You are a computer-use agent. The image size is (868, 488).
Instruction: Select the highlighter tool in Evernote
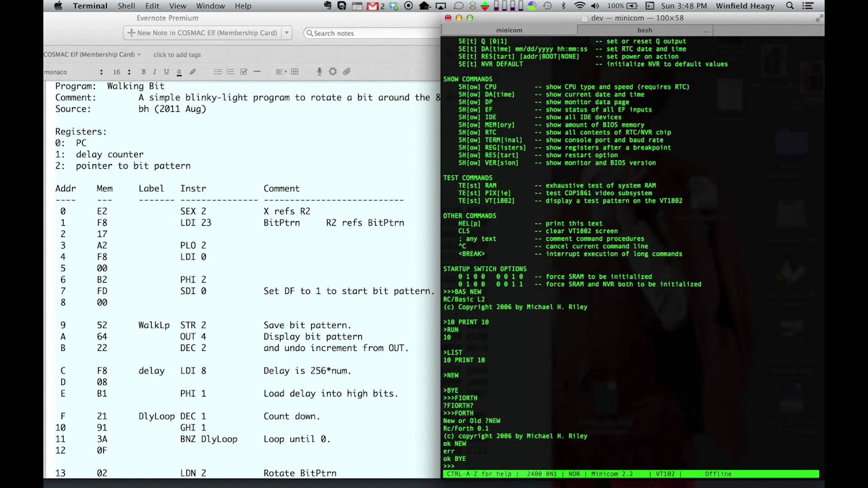(x=193, y=72)
